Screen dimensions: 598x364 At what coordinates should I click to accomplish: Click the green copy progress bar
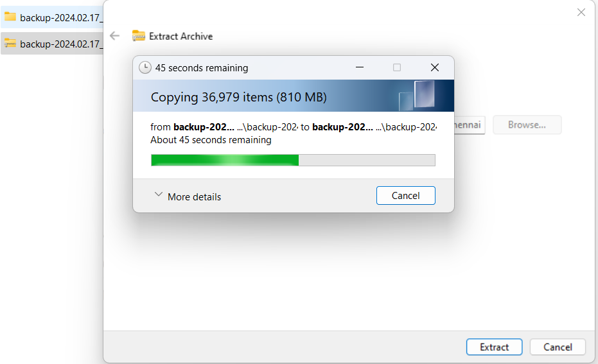point(293,160)
